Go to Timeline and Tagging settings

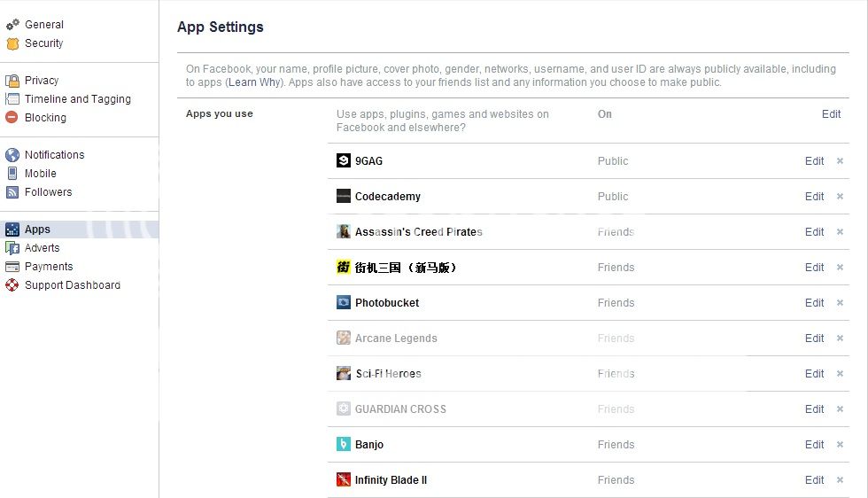pos(78,99)
